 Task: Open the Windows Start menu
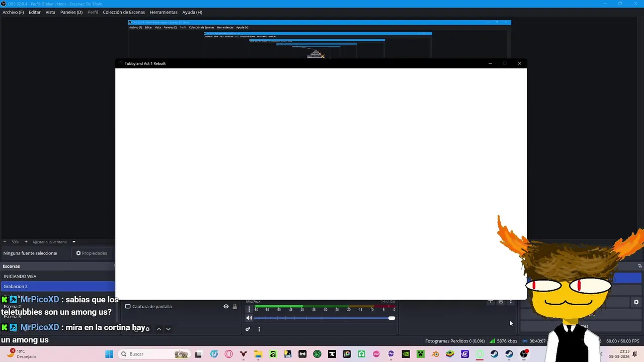[x=109, y=354]
